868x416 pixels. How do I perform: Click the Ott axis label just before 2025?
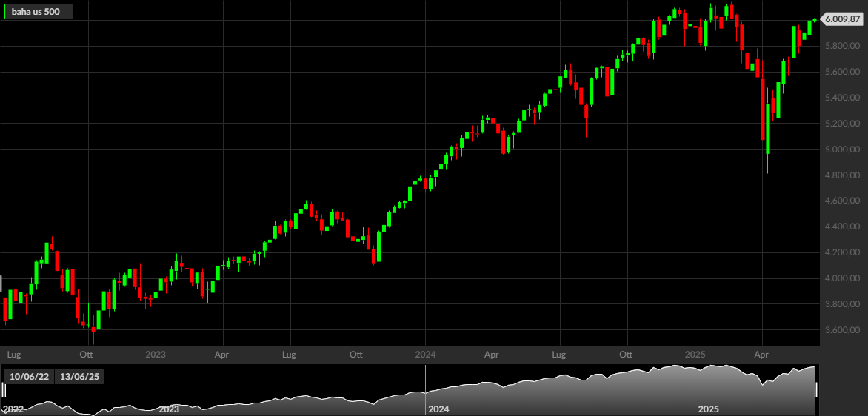pyautogui.click(x=627, y=353)
